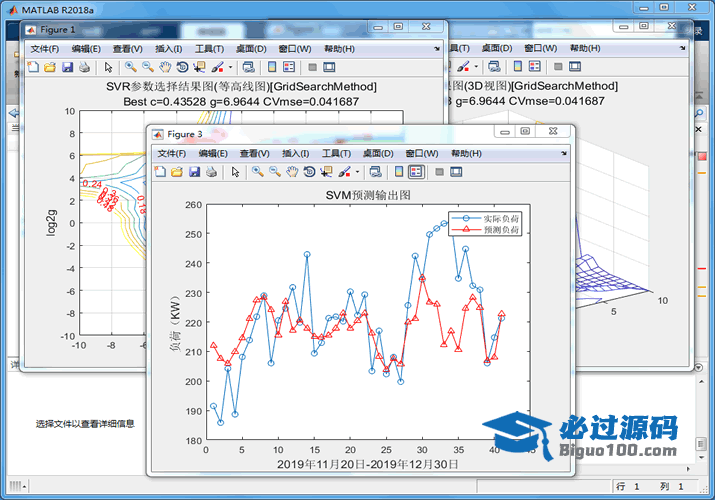Image resolution: width=715 pixels, height=500 pixels.
Task: Click the SVM预测输出图 plot title
Action: pos(368,195)
